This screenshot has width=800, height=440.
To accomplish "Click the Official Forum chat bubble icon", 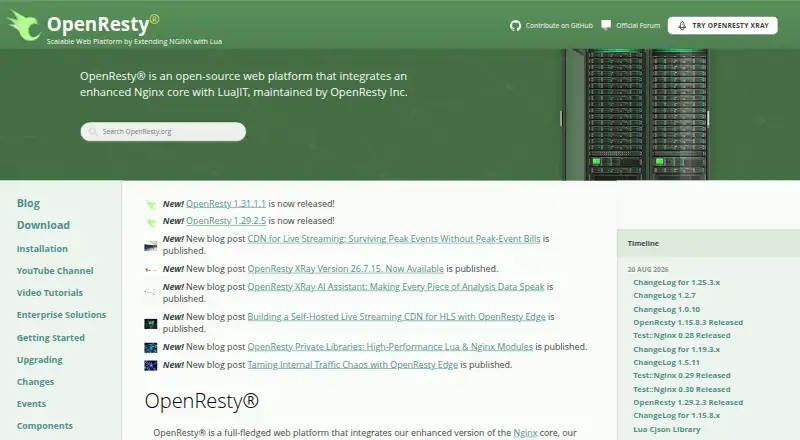I will click(606, 25).
